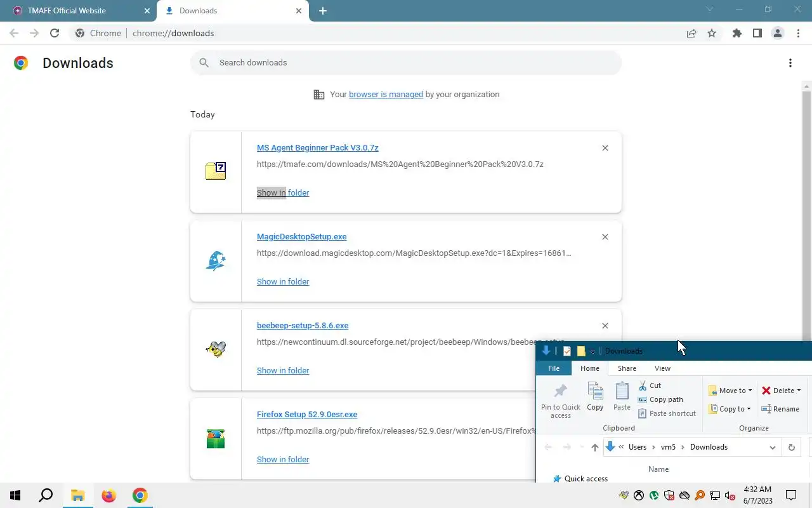Show Firefox Setup in folder
Viewport: 812px width, 508px height.
(x=283, y=460)
